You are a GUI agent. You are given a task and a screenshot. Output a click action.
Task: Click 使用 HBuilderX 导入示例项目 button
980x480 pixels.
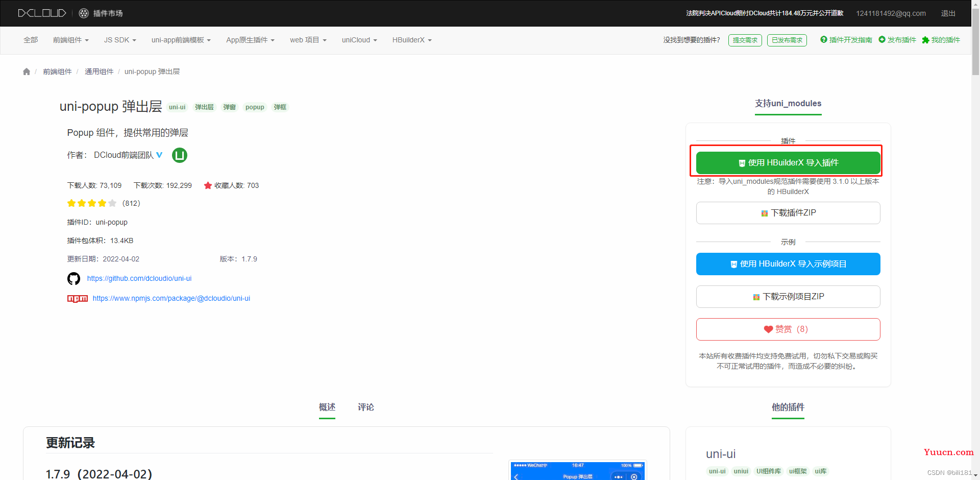pyautogui.click(x=788, y=264)
